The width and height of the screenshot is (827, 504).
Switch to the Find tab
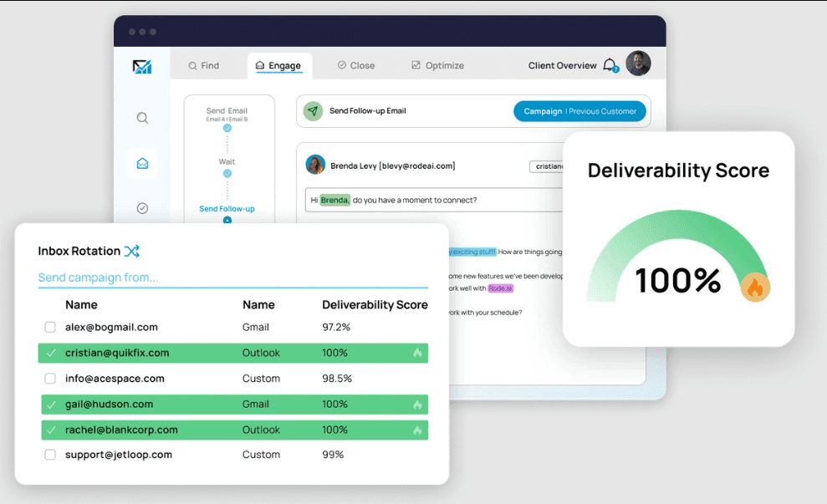203,64
